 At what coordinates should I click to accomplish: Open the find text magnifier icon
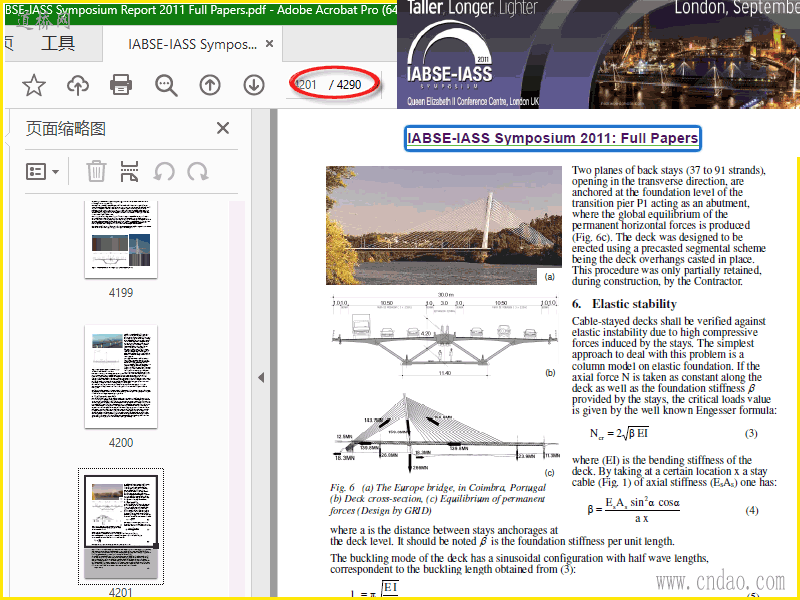click(166, 85)
